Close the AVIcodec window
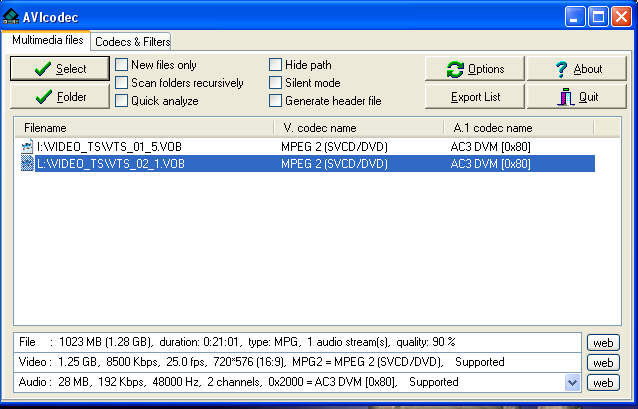Image resolution: width=638 pixels, height=409 pixels. pyautogui.click(x=622, y=17)
